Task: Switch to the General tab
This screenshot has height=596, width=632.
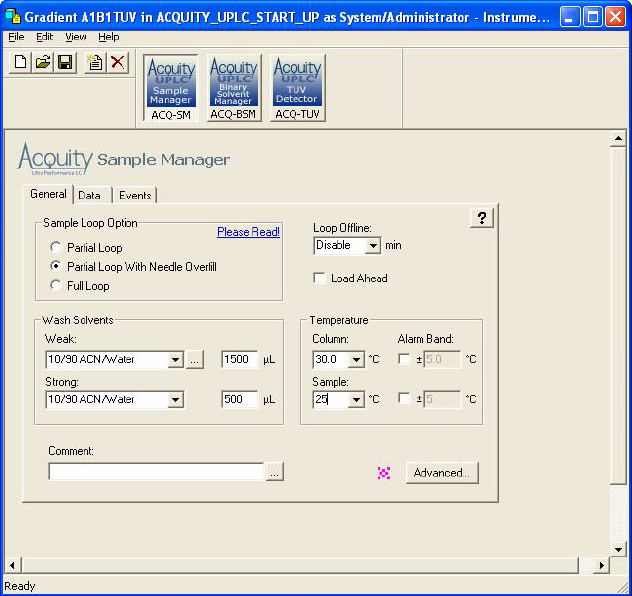Action: pos(48,194)
